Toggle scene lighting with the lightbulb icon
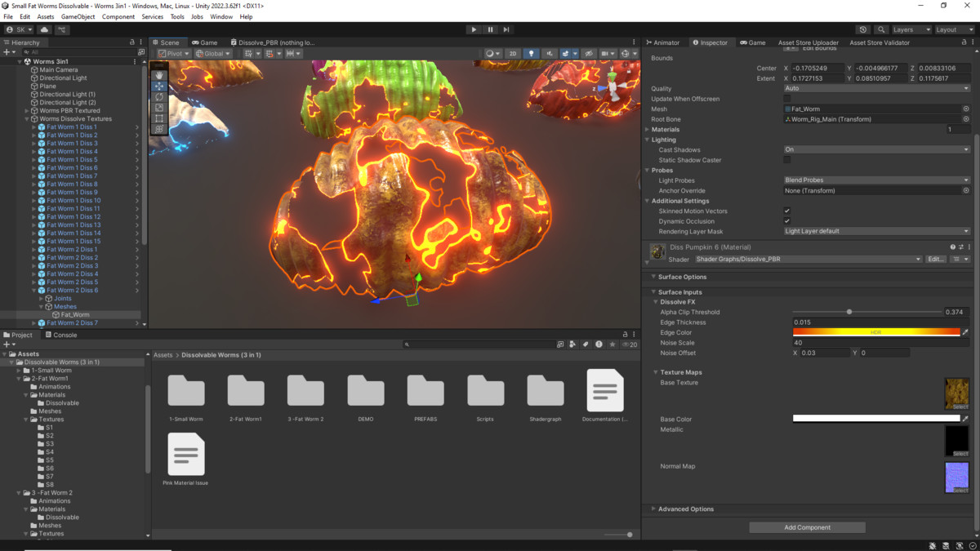The image size is (980, 551). pos(532,54)
